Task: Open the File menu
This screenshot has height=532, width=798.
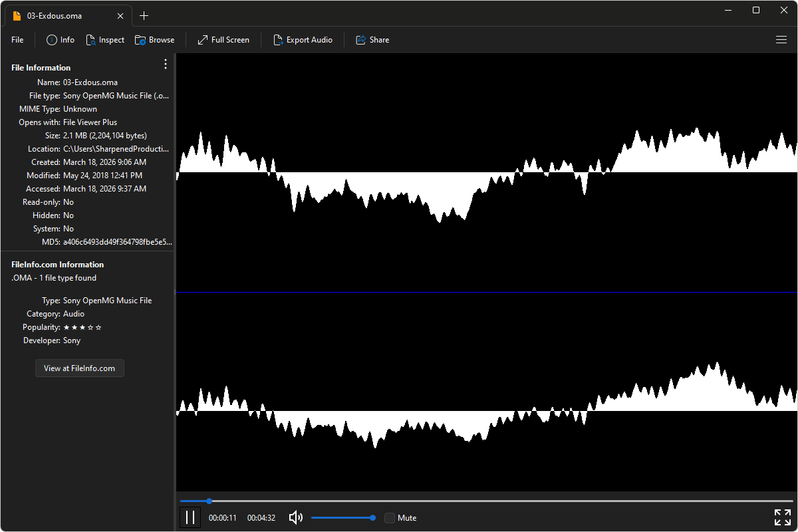Action: point(17,40)
